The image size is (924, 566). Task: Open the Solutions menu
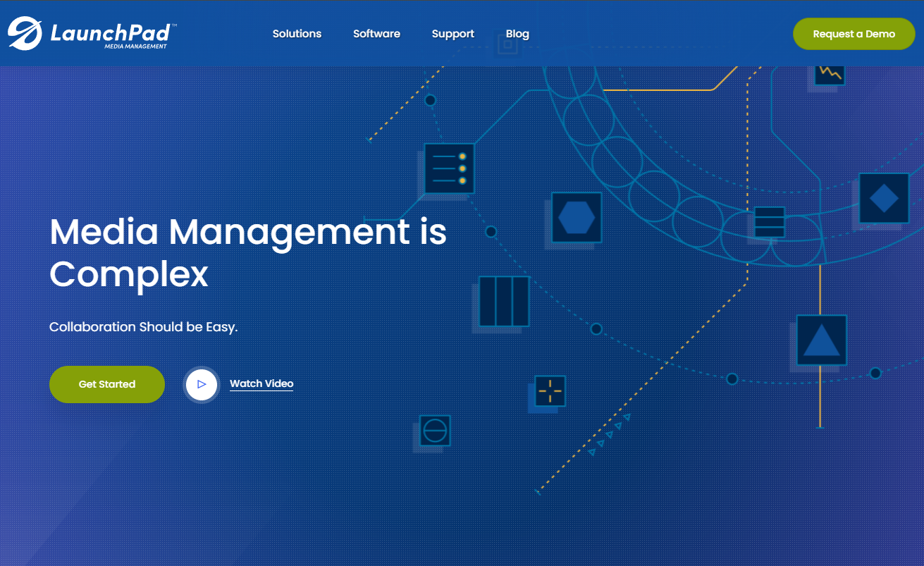(297, 33)
